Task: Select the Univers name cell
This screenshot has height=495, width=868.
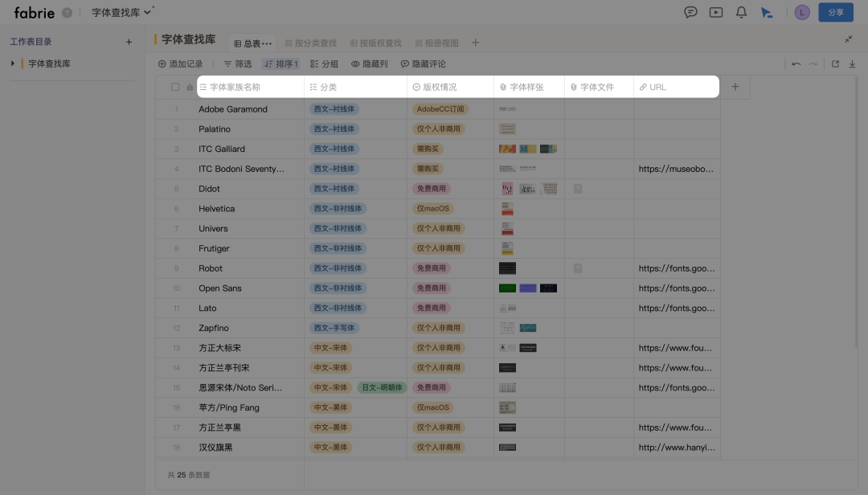Action: pyautogui.click(x=250, y=229)
